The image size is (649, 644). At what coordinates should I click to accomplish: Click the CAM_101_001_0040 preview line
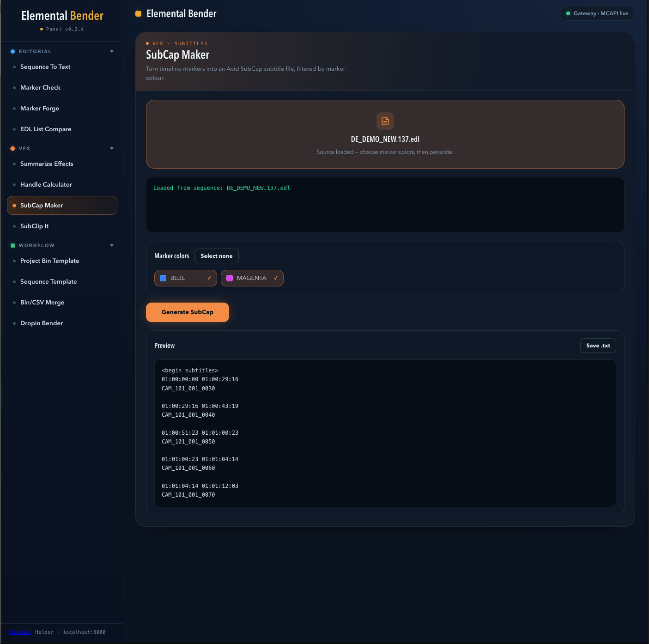(x=188, y=415)
